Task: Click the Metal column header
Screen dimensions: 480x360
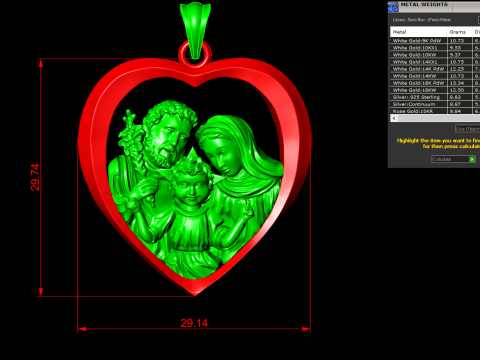Action: pyautogui.click(x=418, y=32)
